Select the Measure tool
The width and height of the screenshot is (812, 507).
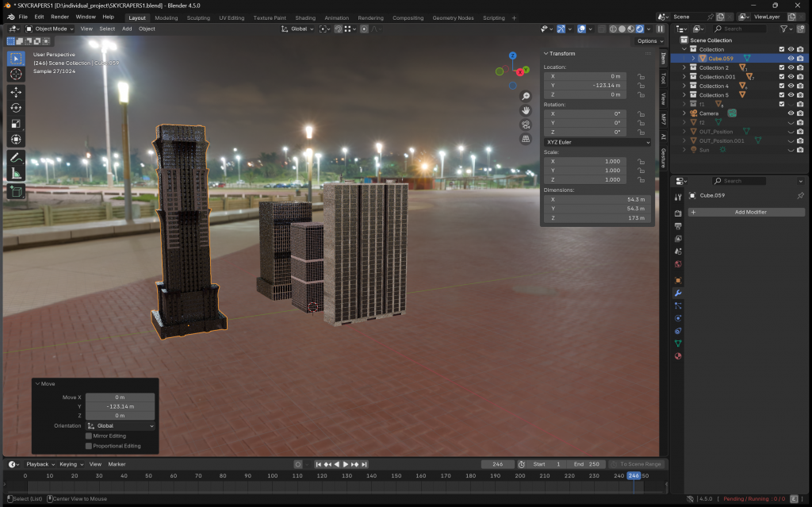(16, 174)
